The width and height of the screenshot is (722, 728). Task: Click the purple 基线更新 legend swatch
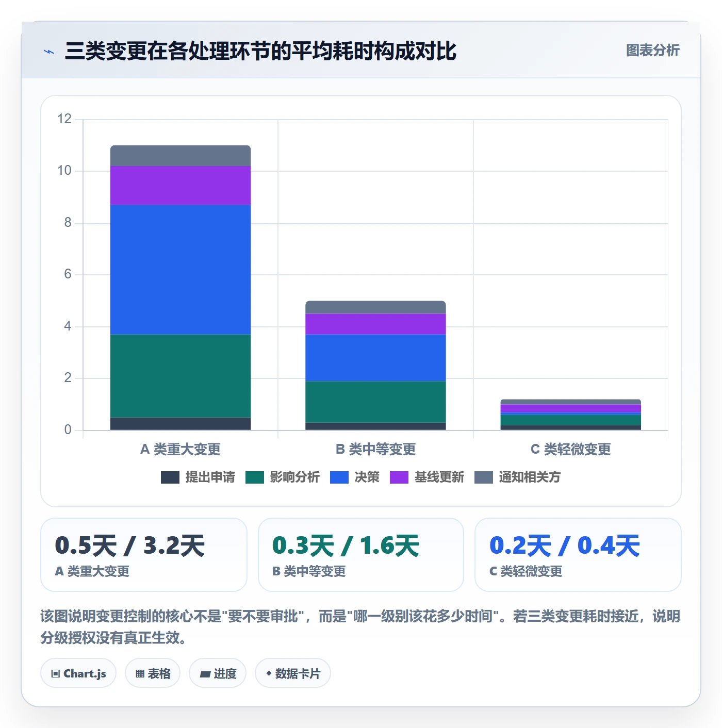point(399,477)
